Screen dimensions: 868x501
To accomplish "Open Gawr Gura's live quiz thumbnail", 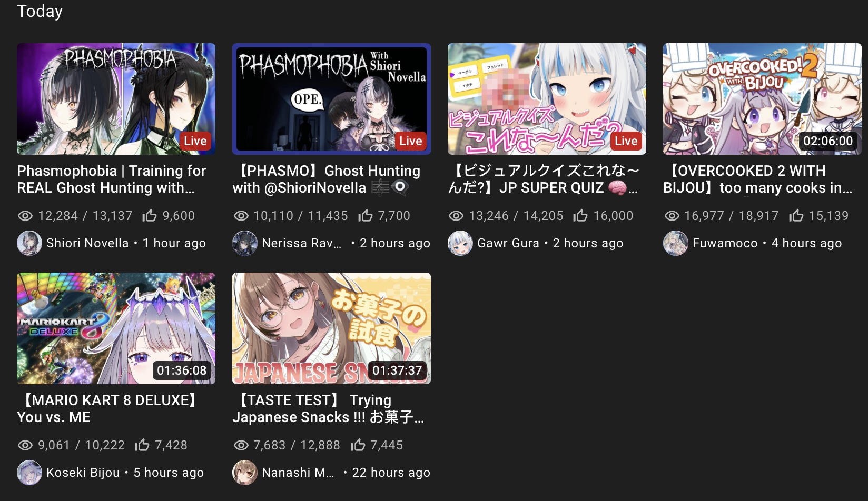I will tap(547, 99).
